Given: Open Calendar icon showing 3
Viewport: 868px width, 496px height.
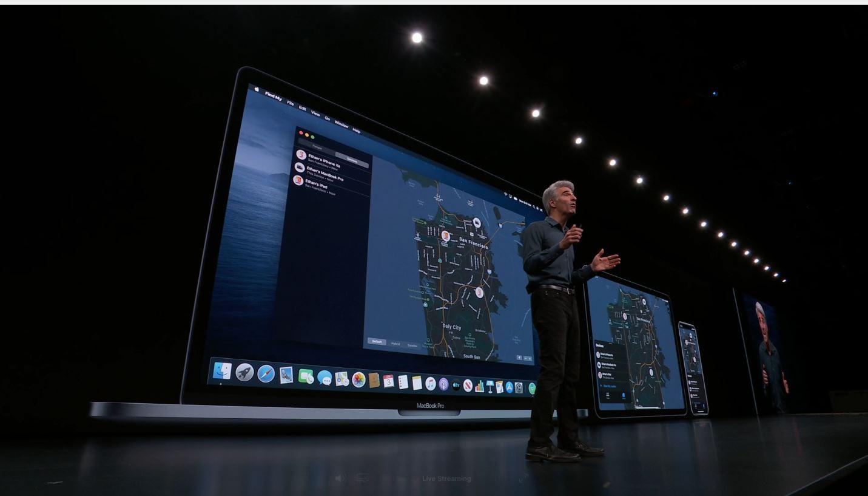Looking at the screenshot, I should 388,381.
